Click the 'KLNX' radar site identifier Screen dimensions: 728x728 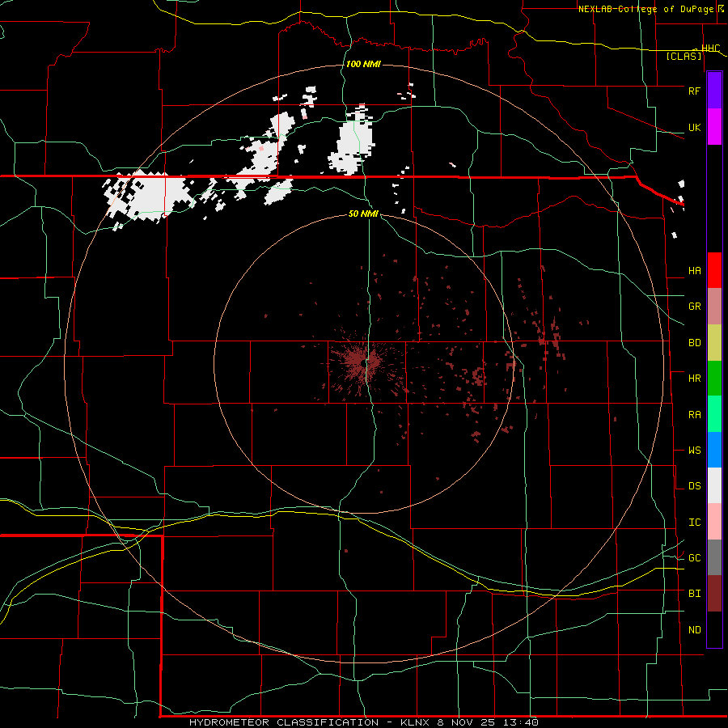pos(414,722)
